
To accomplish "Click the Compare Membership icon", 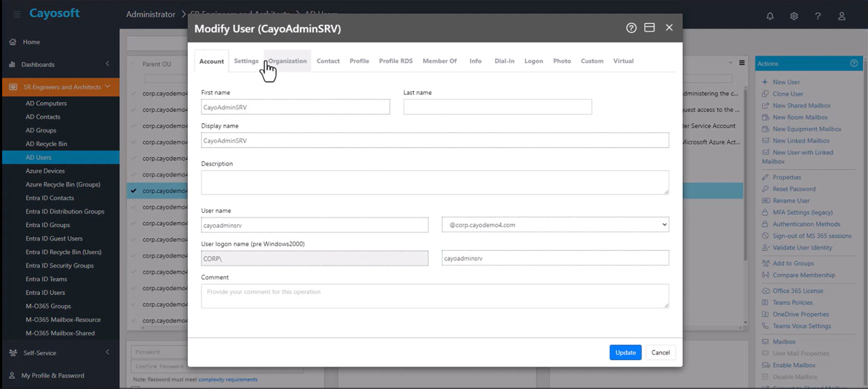I will point(766,275).
